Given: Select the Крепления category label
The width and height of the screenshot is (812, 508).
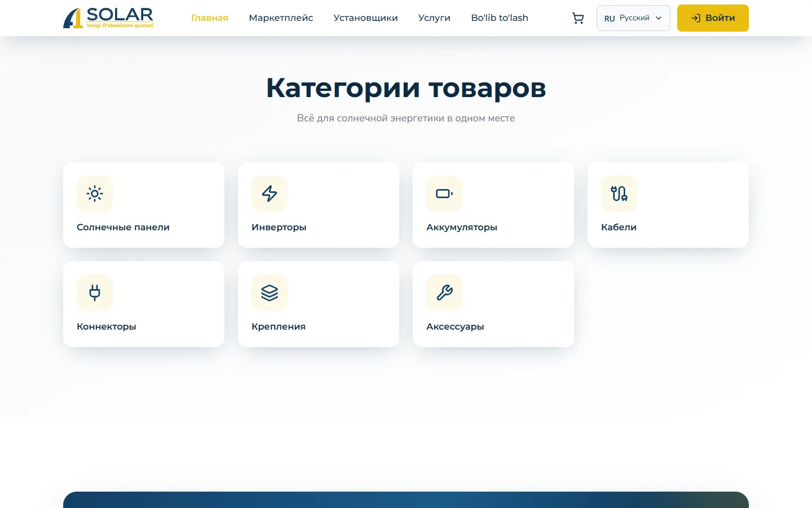Looking at the screenshot, I should point(279,326).
